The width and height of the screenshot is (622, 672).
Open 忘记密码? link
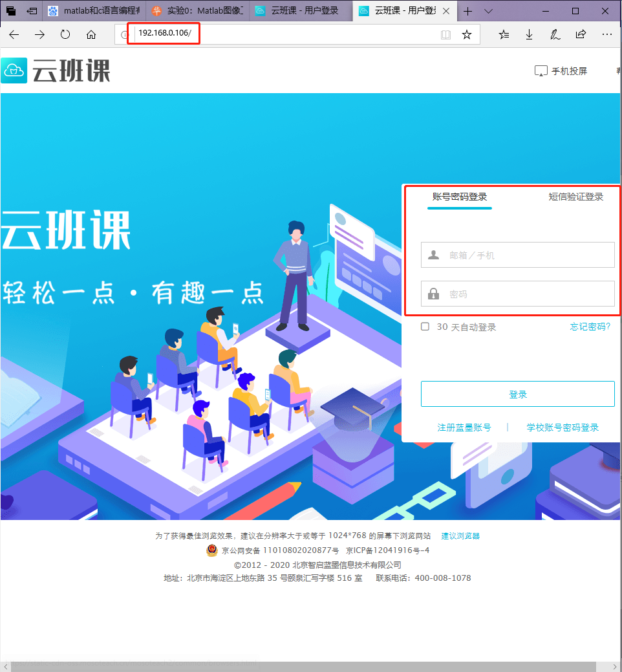[x=590, y=327]
